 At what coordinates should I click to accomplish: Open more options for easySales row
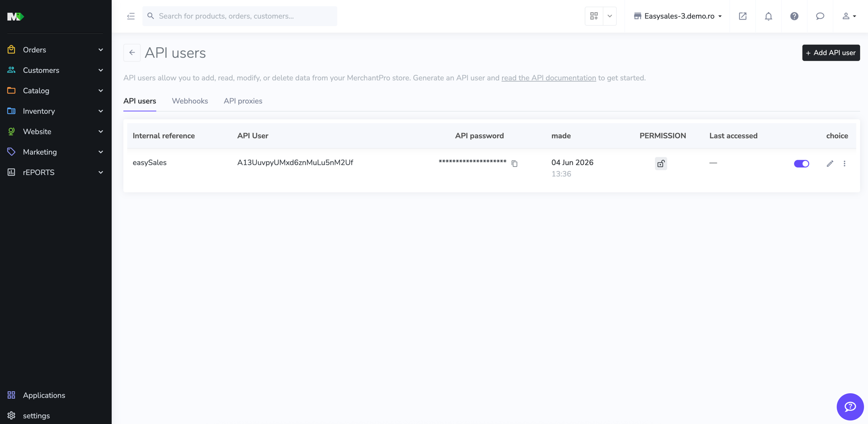pos(844,163)
